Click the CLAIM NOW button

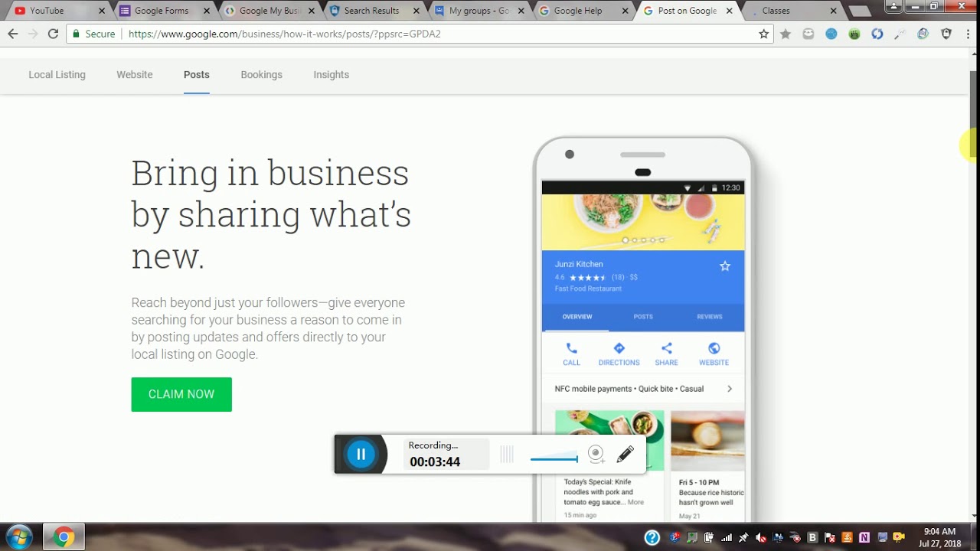[x=181, y=394]
